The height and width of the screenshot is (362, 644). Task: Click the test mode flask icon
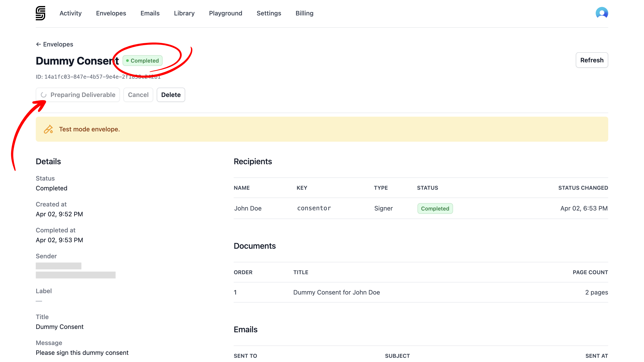click(48, 129)
